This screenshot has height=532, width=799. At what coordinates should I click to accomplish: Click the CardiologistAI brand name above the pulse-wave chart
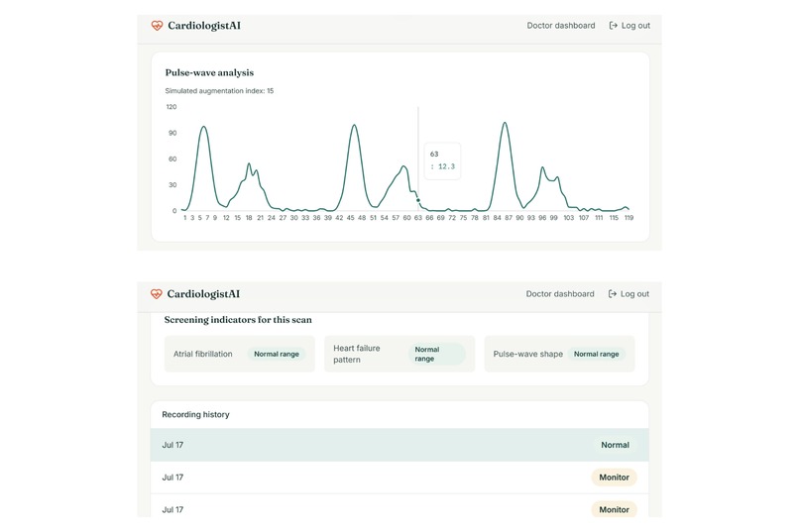pos(204,26)
